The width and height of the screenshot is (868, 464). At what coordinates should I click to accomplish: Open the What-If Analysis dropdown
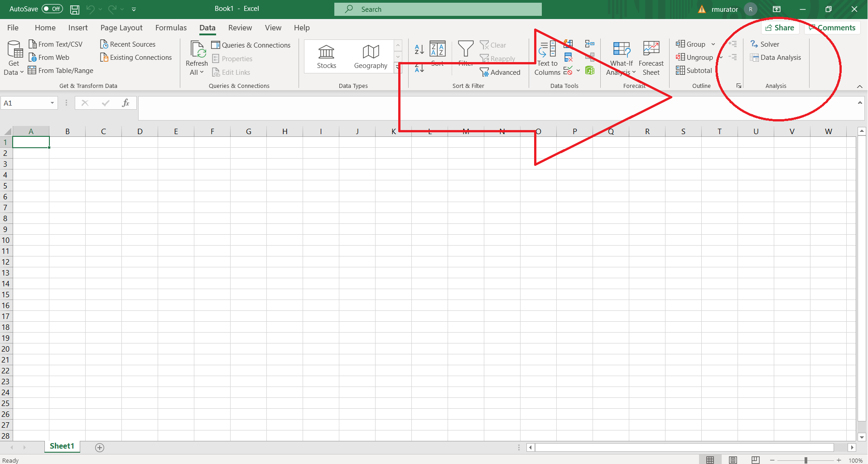(x=621, y=58)
